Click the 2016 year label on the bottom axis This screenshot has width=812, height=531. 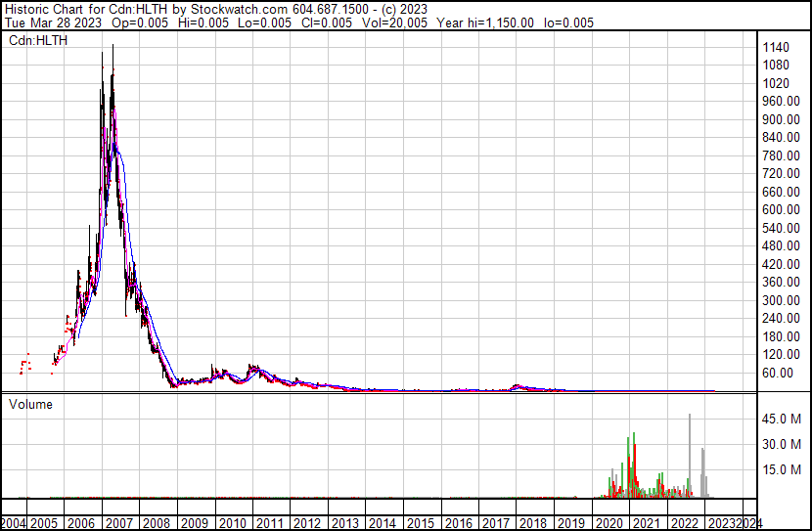[458, 523]
